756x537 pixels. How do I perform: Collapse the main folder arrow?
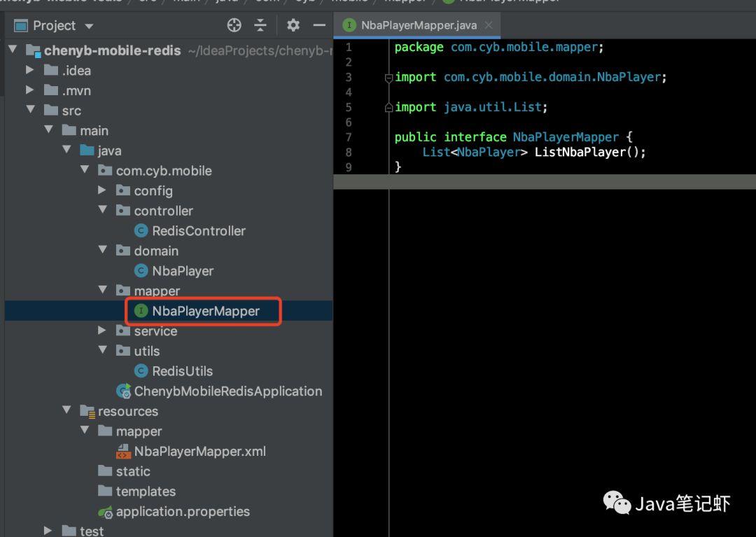tap(49, 130)
